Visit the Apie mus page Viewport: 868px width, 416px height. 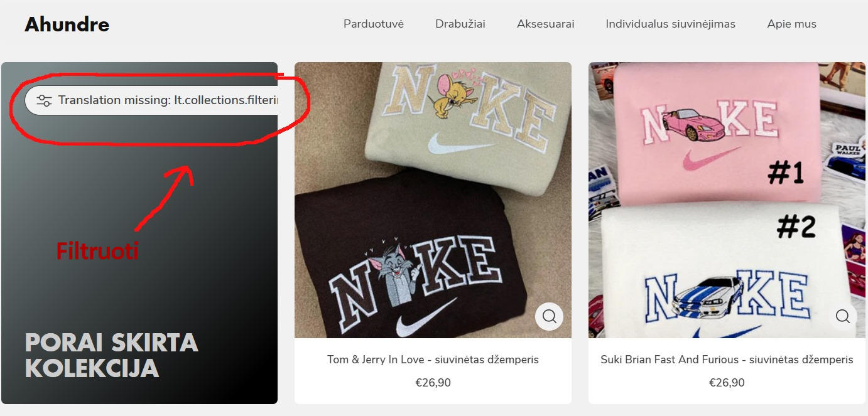pyautogui.click(x=791, y=24)
